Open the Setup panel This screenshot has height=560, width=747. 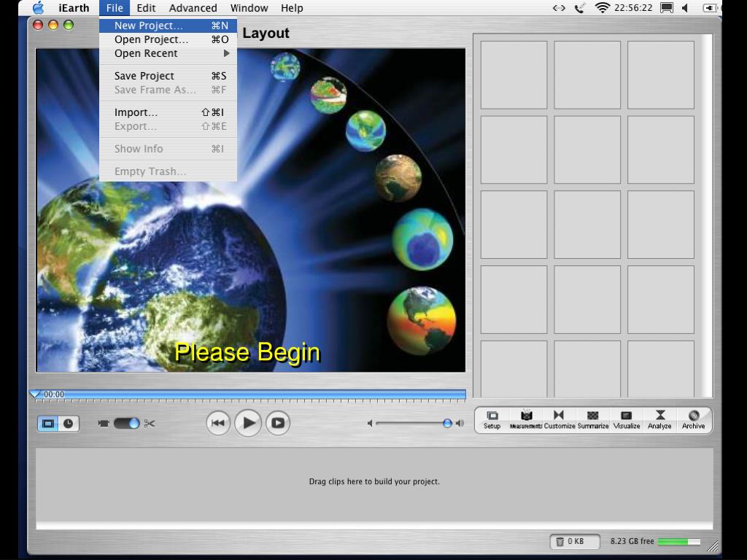point(492,419)
